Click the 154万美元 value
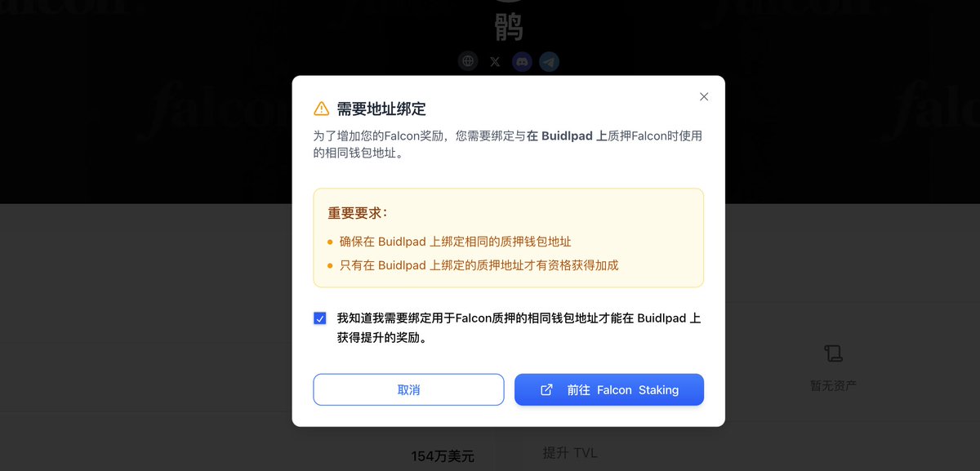 point(443,456)
